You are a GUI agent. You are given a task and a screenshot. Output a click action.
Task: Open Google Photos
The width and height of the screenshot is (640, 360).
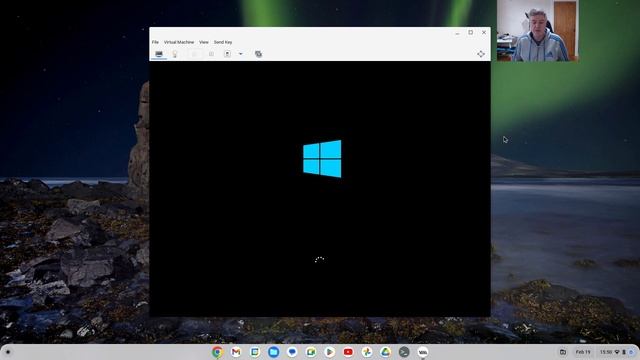point(367,352)
